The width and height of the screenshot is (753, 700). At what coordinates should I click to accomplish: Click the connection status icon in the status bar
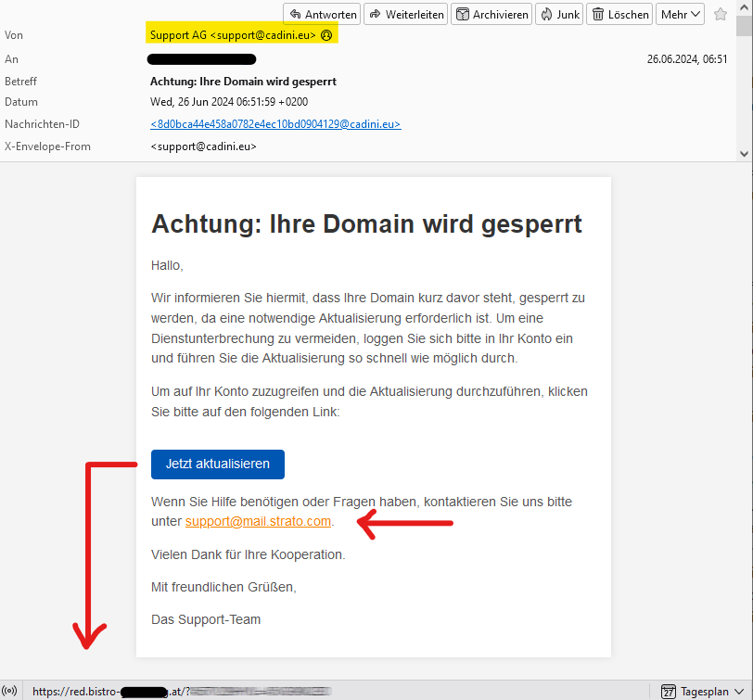pos(9,691)
